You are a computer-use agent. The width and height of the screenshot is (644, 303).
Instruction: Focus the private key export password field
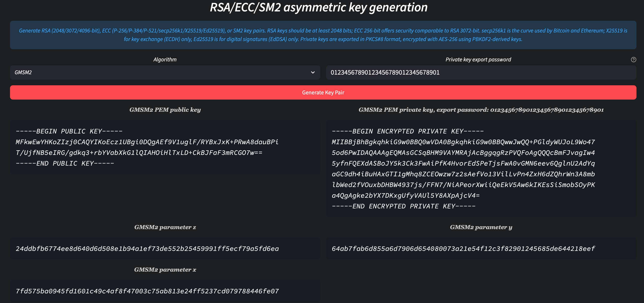481,72
